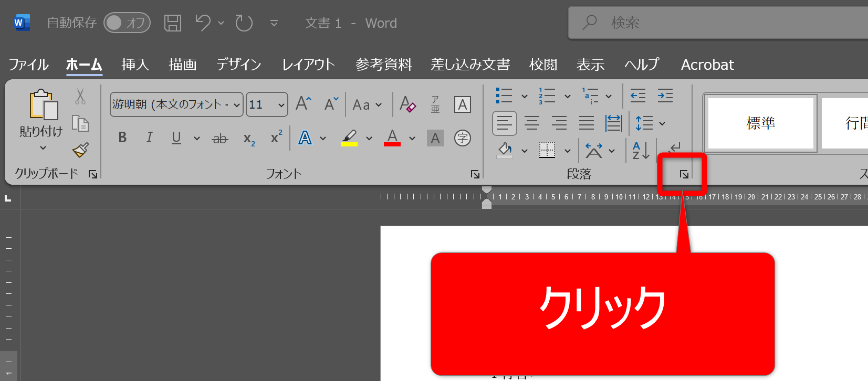Click the Save floppy disk icon

[172, 23]
